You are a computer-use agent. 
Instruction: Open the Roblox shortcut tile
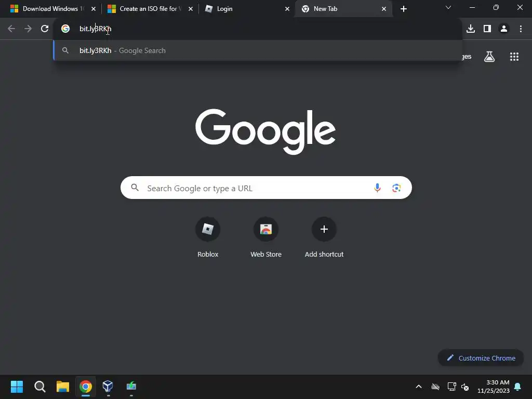click(x=208, y=237)
